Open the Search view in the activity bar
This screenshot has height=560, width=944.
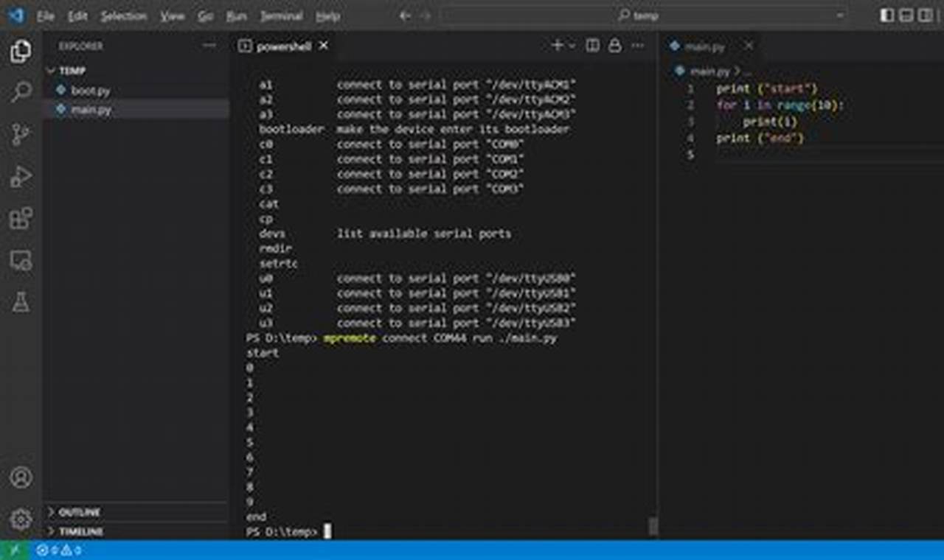point(21,93)
